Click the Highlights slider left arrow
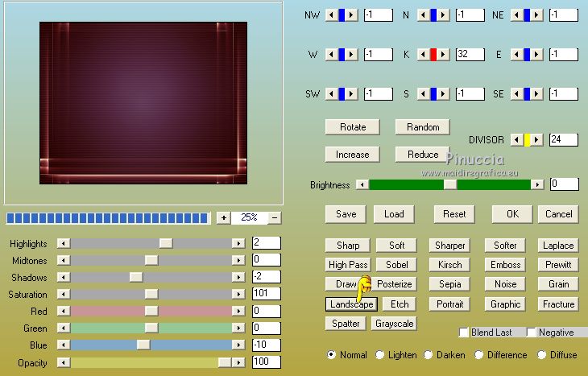 tap(64, 243)
